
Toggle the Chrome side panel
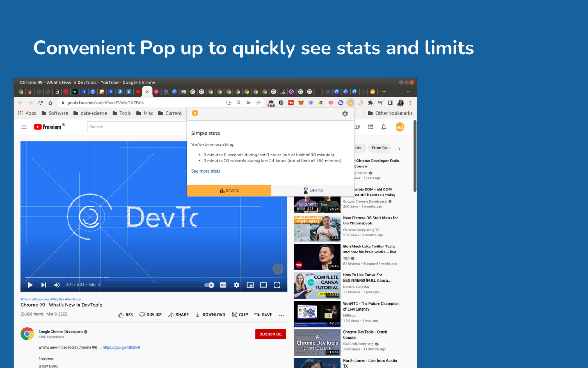pyautogui.click(x=390, y=103)
